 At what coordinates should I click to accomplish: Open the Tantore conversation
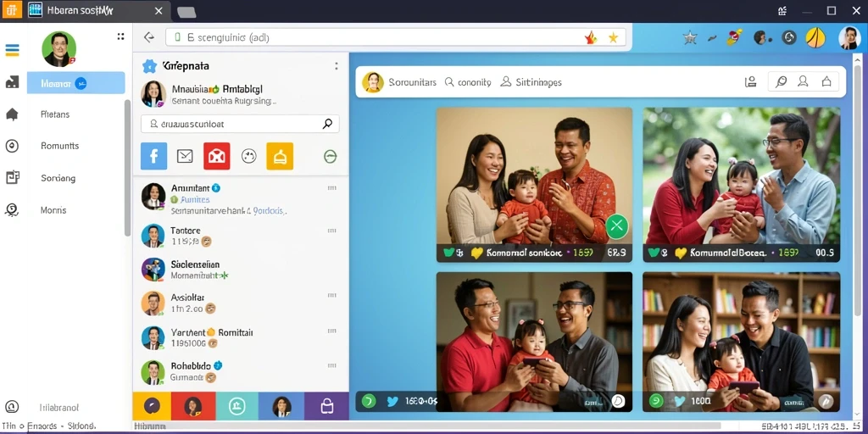(x=240, y=236)
